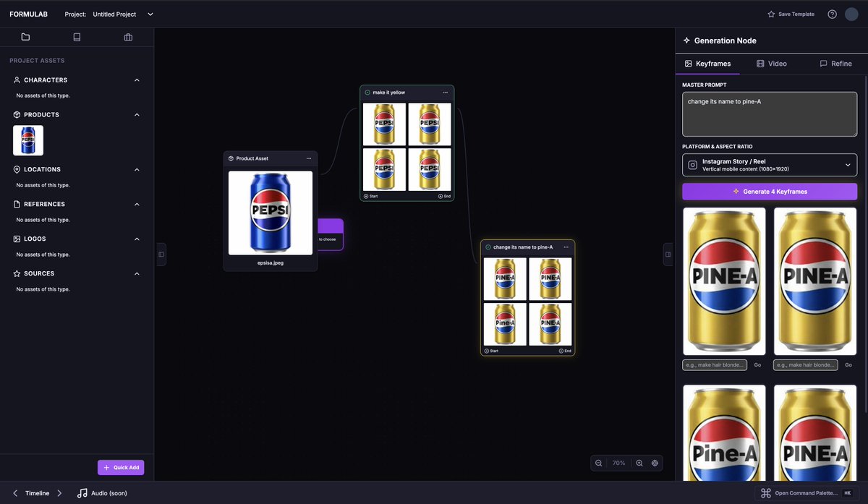Select the first large PINE-A keyframe in panel
The height and width of the screenshot is (504, 868).
(x=724, y=281)
